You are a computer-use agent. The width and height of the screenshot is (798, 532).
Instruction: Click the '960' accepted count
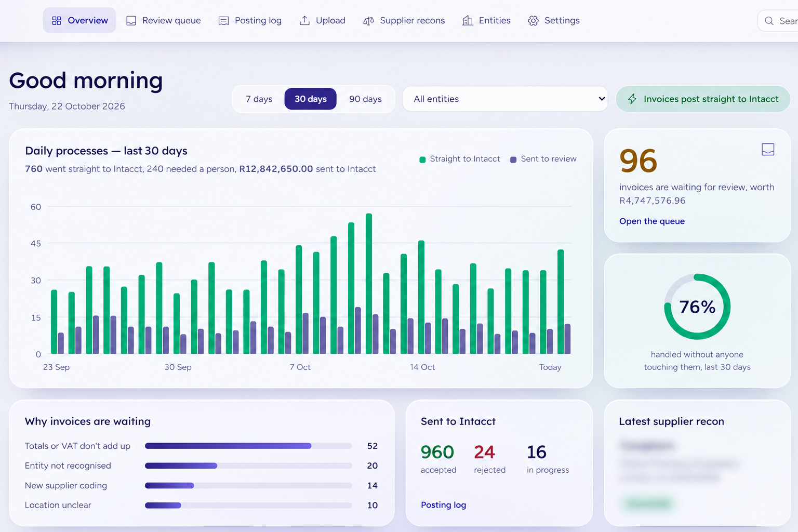[x=437, y=452]
